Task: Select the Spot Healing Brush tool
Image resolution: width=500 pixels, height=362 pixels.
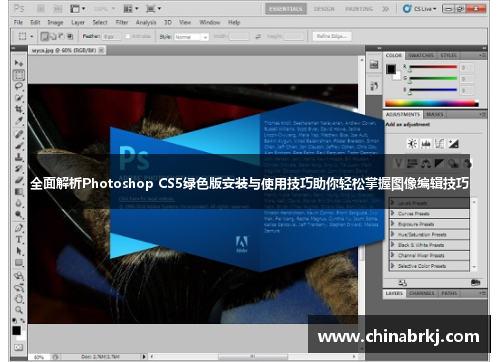Action: [19, 134]
